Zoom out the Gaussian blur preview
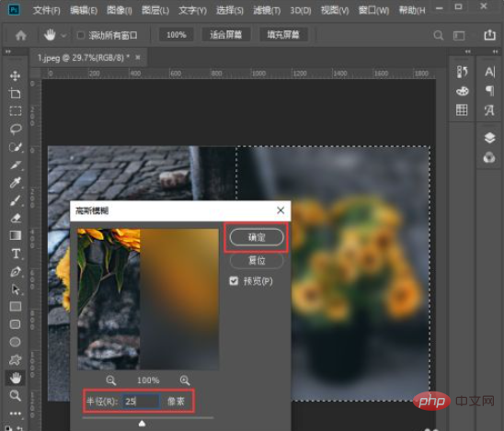Screen dimensions: 504x431 [x=111, y=380]
